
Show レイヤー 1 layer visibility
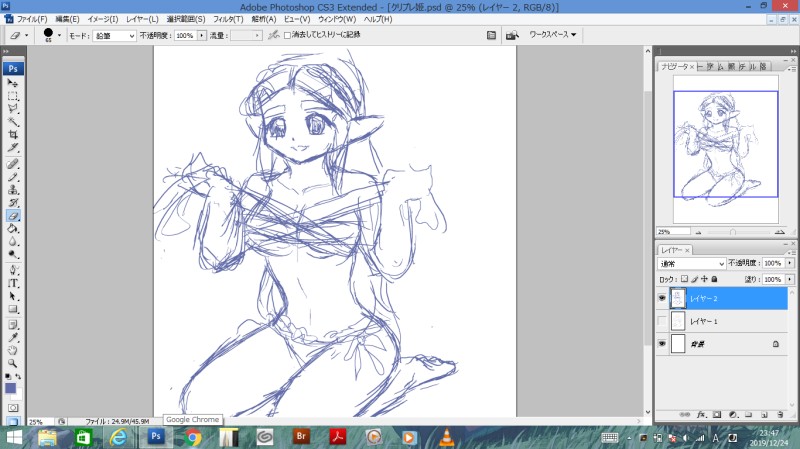point(662,321)
